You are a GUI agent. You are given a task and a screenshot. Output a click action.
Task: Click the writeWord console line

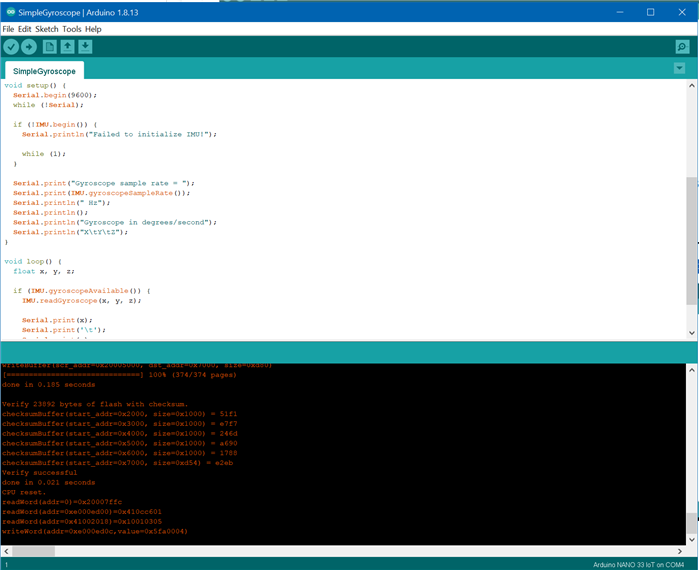[x=95, y=531]
